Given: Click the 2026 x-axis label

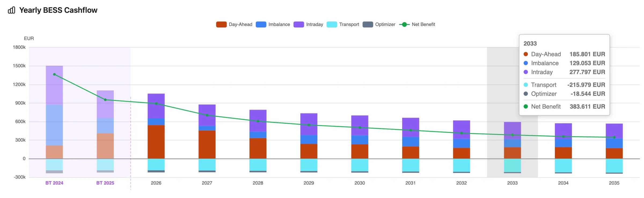Looking at the screenshot, I should [156, 183].
